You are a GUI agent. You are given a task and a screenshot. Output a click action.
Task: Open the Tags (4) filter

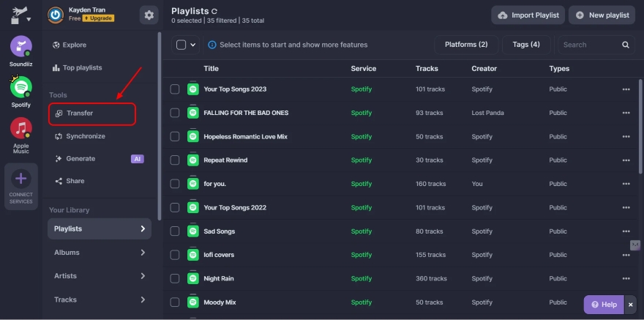(x=526, y=45)
